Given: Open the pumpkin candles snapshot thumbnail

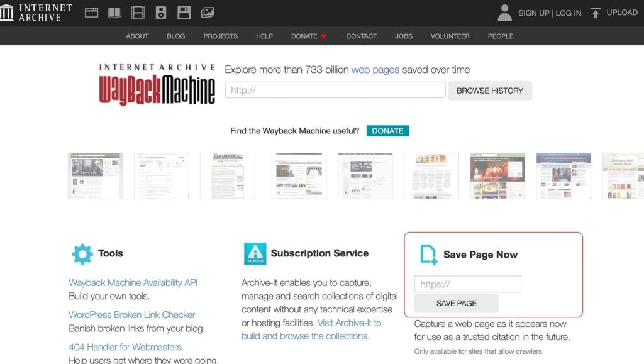Looking at the screenshot, I should [x=497, y=176].
